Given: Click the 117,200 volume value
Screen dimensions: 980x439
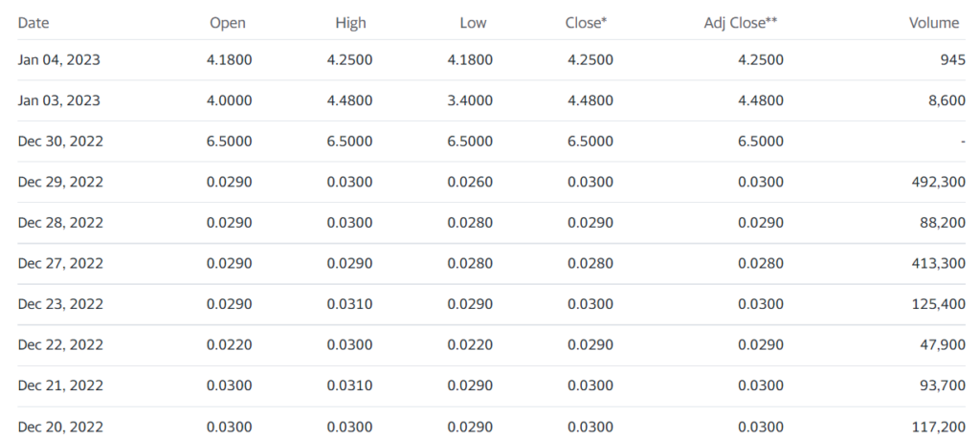Looking at the screenshot, I should [939, 428].
